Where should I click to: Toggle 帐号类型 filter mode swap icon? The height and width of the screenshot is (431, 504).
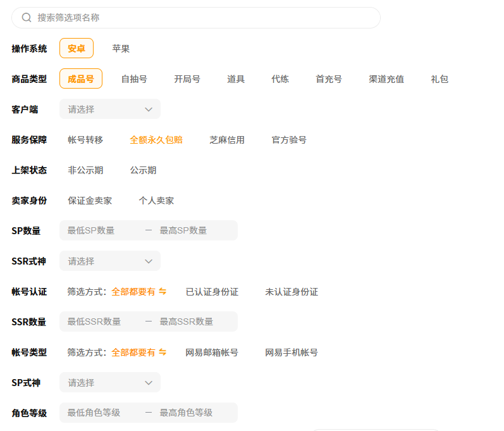[163, 353]
